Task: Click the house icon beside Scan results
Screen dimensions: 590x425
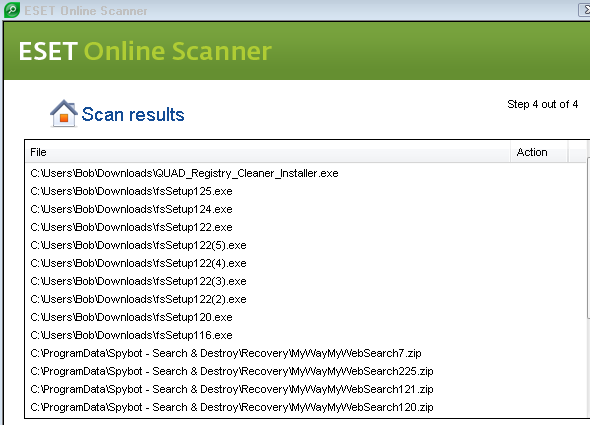Action: [64, 113]
